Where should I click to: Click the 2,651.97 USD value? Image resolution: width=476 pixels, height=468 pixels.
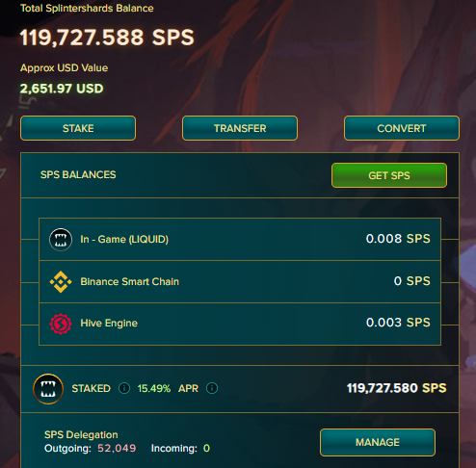[62, 89]
